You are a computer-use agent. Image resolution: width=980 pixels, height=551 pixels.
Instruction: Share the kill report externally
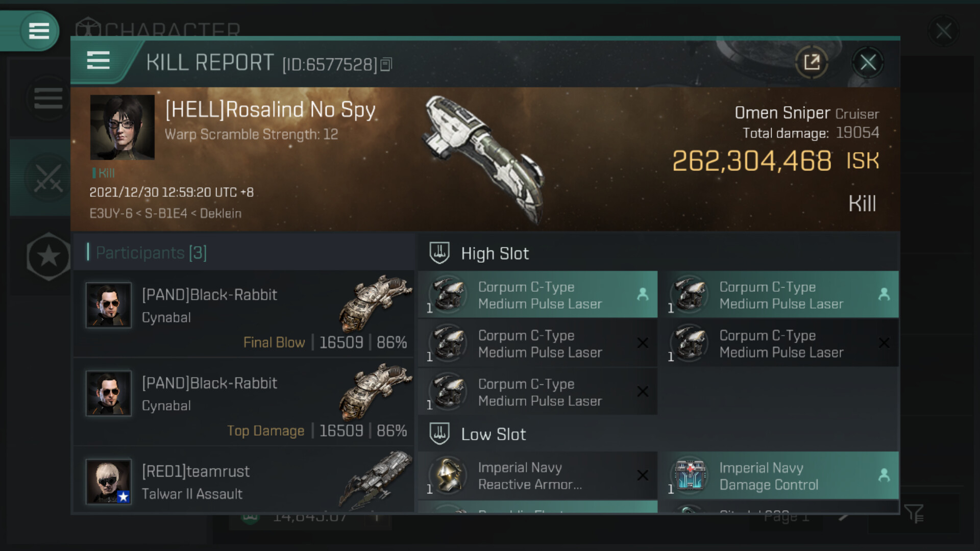point(812,63)
